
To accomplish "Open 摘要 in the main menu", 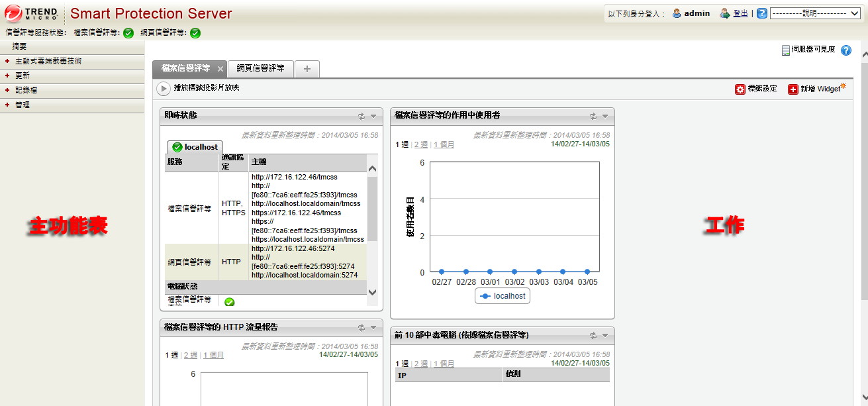I will (x=19, y=46).
